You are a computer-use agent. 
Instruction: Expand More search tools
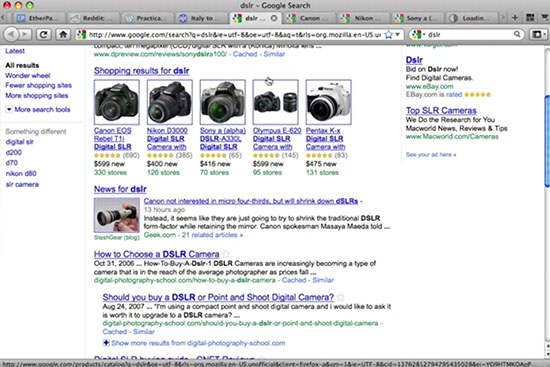tap(38, 109)
